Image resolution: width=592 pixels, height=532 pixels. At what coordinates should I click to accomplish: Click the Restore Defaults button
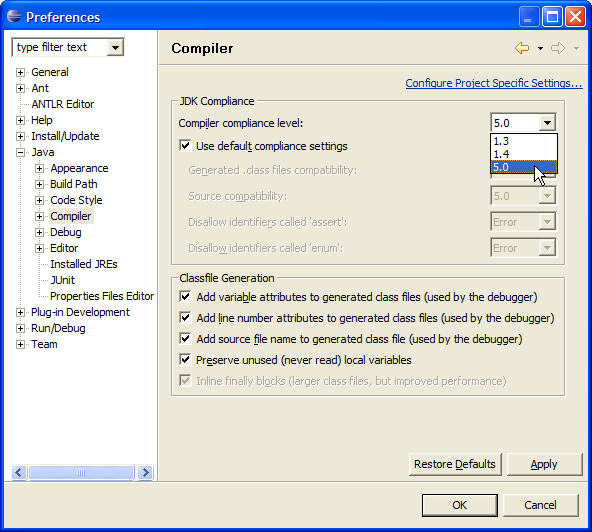[455, 464]
